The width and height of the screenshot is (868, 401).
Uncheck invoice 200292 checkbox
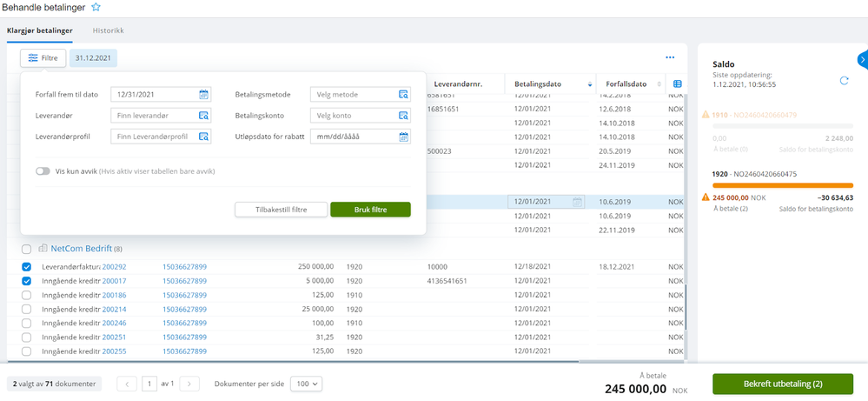(x=27, y=267)
